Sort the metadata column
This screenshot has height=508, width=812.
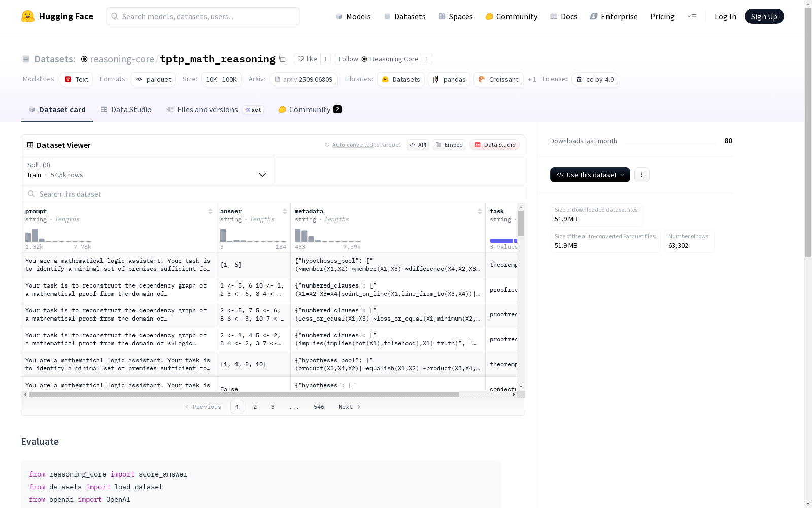click(480, 211)
